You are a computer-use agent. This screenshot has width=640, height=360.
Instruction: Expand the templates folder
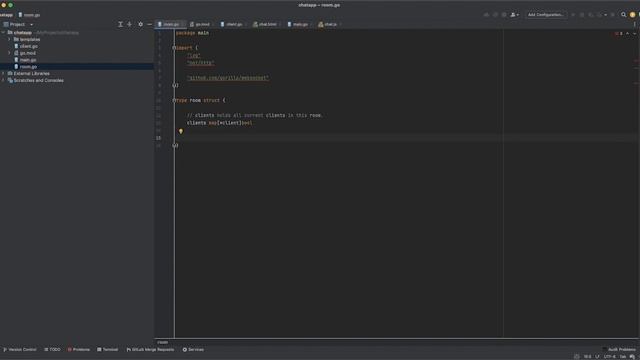9,39
